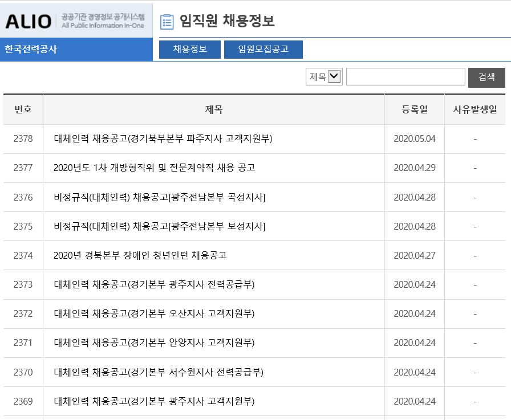Open 2020년 경북본부 장애인 청년인턴 posting

140,255
